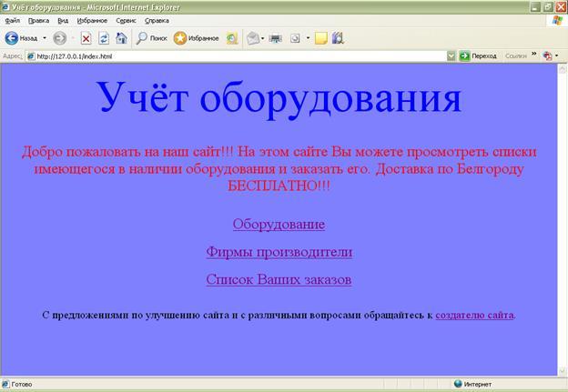Click the Mail envelope icon
The height and width of the screenshot is (392, 568).
(253, 38)
